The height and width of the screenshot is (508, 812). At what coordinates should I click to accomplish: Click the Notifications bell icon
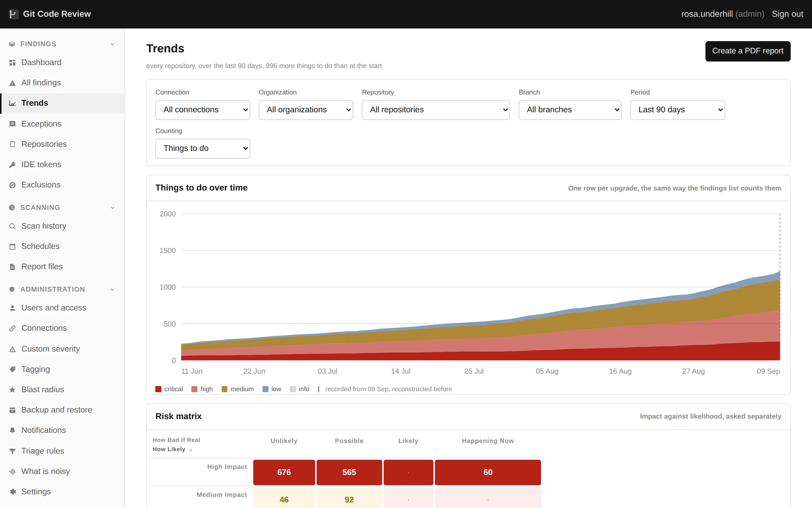pos(12,431)
